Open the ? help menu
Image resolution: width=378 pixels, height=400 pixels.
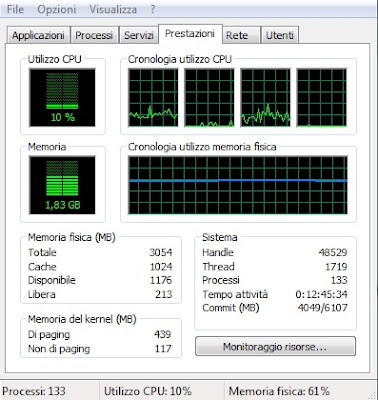tap(152, 9)
